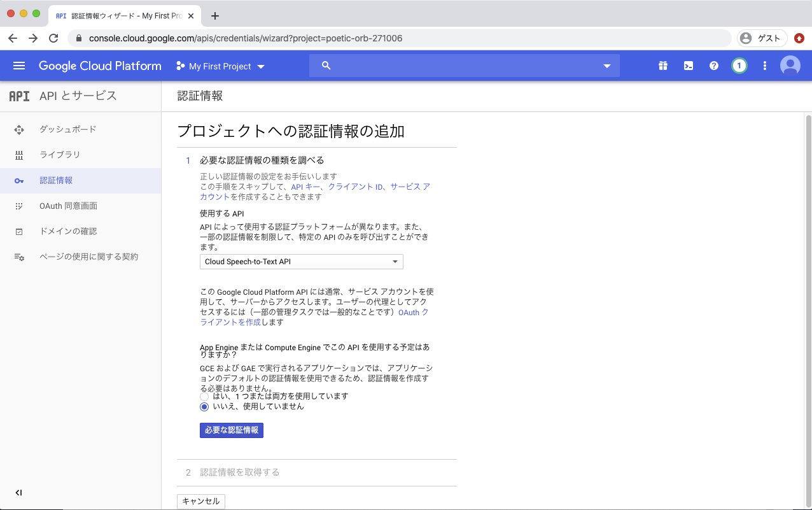Collapse the left sidebar with the arrow icon
Screen dimensions: 812x510
[x=18, y=492]
